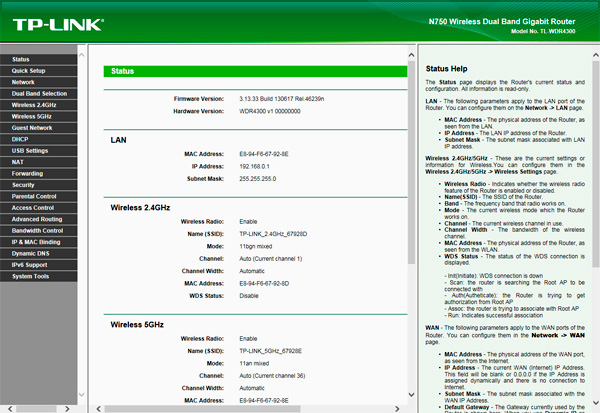Viewport: 600px width, 413px height.
Task: Open Parental Control settings
Action: point(34,196)
